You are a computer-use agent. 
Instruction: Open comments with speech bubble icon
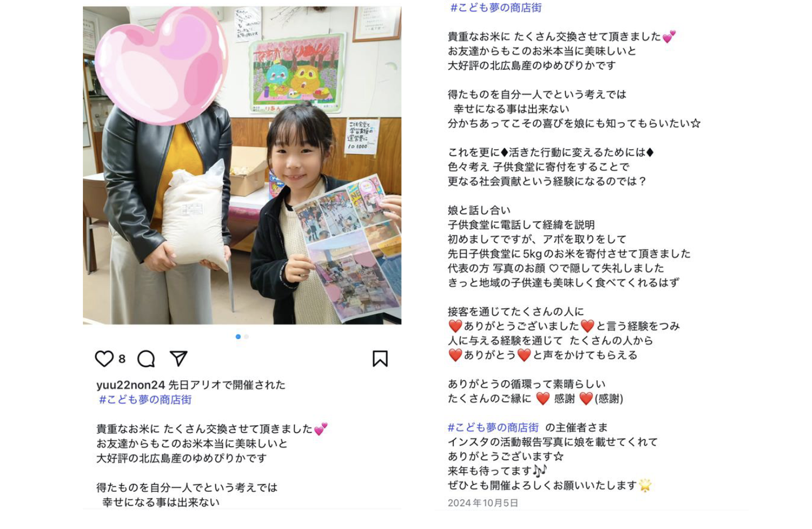[x=146, y=359]
